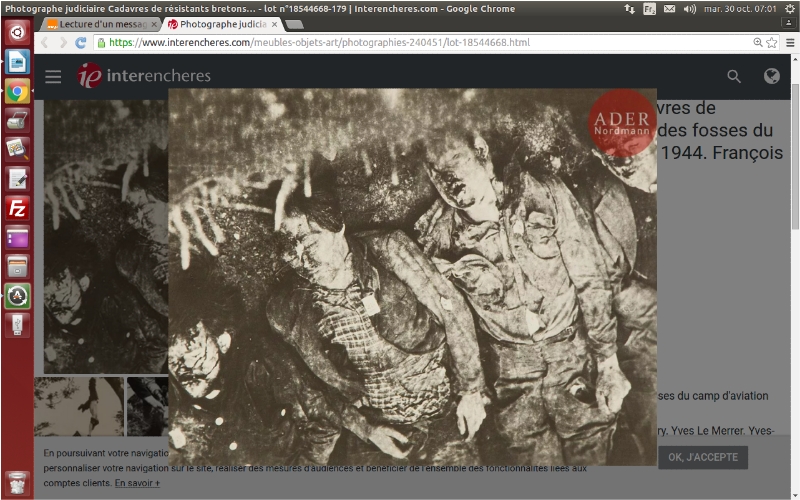This screenshot has height=500, width=800.
Task: Open the Trash in the dock
Action: (x=17, y=483)
